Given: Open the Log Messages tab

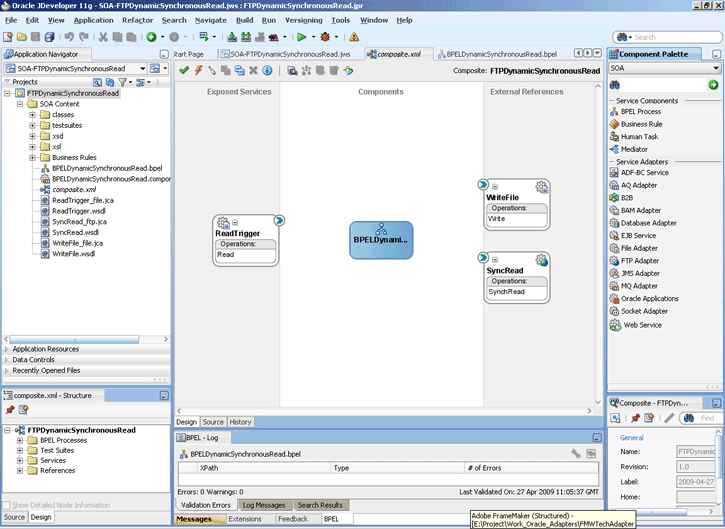Looking at the screenshot, I should pos(264,505).
